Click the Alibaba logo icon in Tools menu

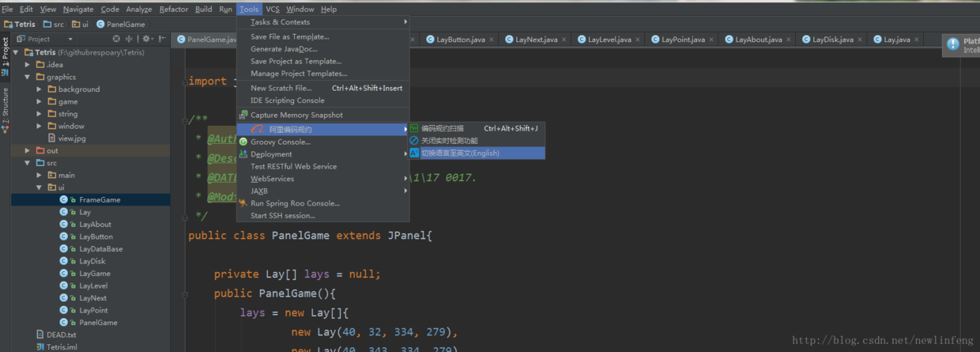coord(257,129)
